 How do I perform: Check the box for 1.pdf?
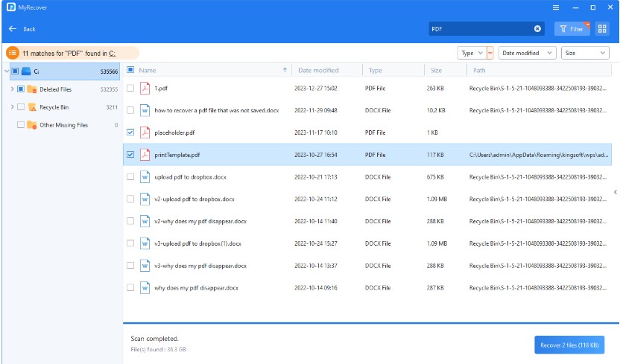click(x=131, y=89)
